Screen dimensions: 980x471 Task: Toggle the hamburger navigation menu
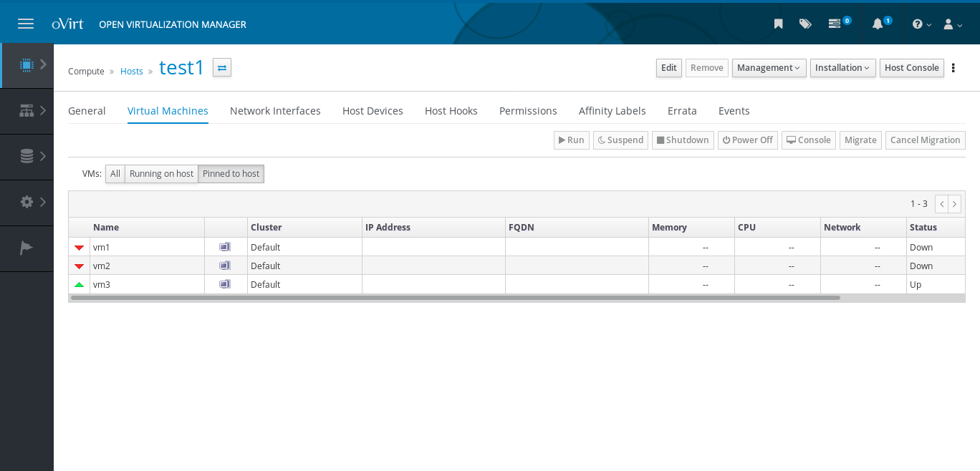click(x=26, y=24)
